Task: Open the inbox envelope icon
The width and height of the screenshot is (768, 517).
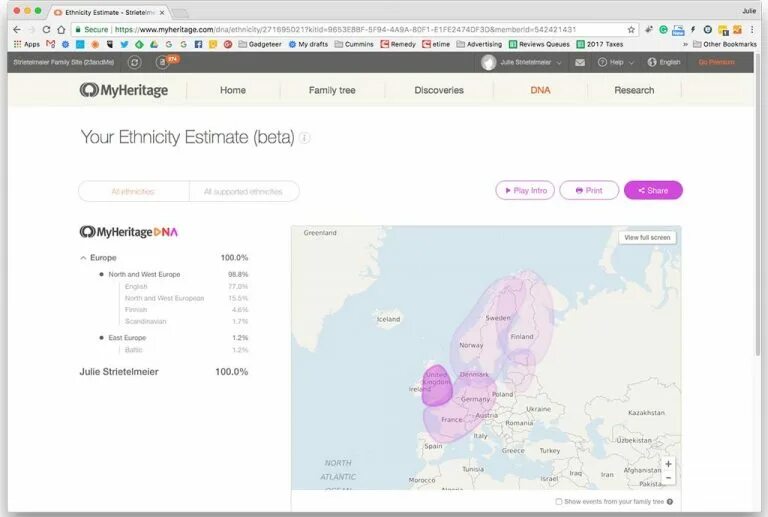Action: click(580, 62)
